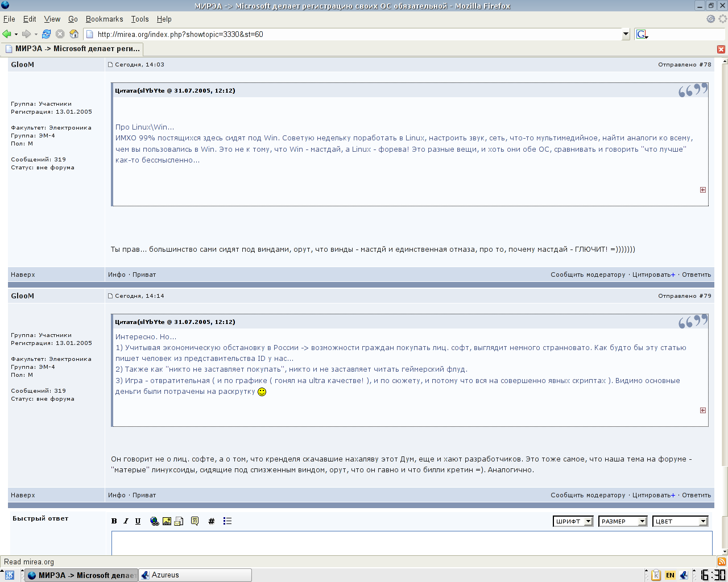Insert a list in quick reply
The width and height of the screenshot is (728, 582).
[x=227, y=521]
